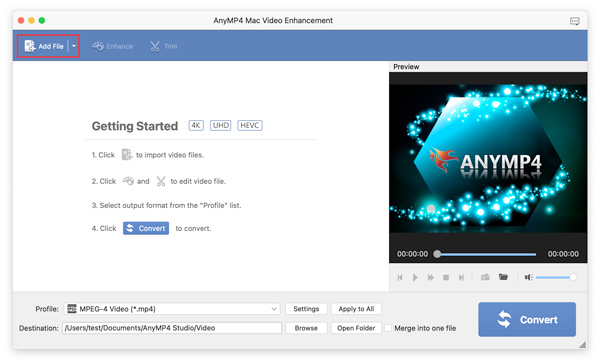Stop the preview playback

446,277
